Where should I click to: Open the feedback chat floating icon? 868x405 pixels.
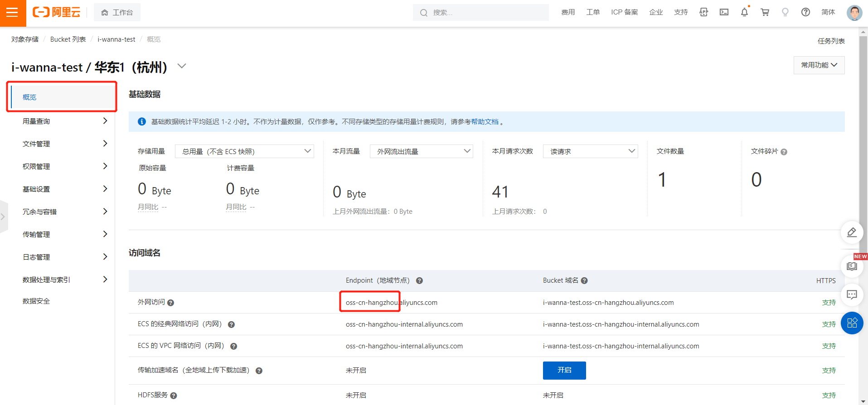tap(852, 295)
